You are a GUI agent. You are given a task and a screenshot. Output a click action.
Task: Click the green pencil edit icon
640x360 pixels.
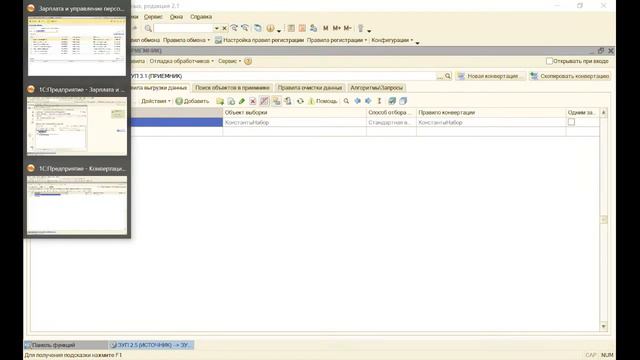coord(242,101)
